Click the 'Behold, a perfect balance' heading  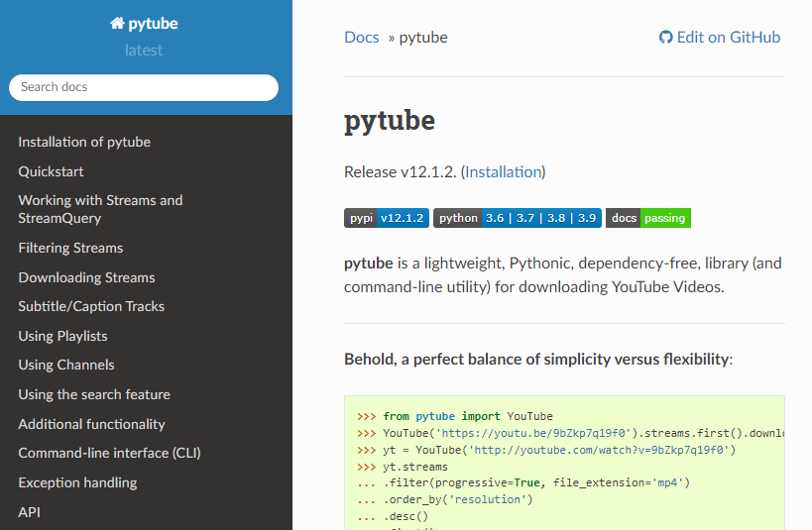(x=538, y=360)
